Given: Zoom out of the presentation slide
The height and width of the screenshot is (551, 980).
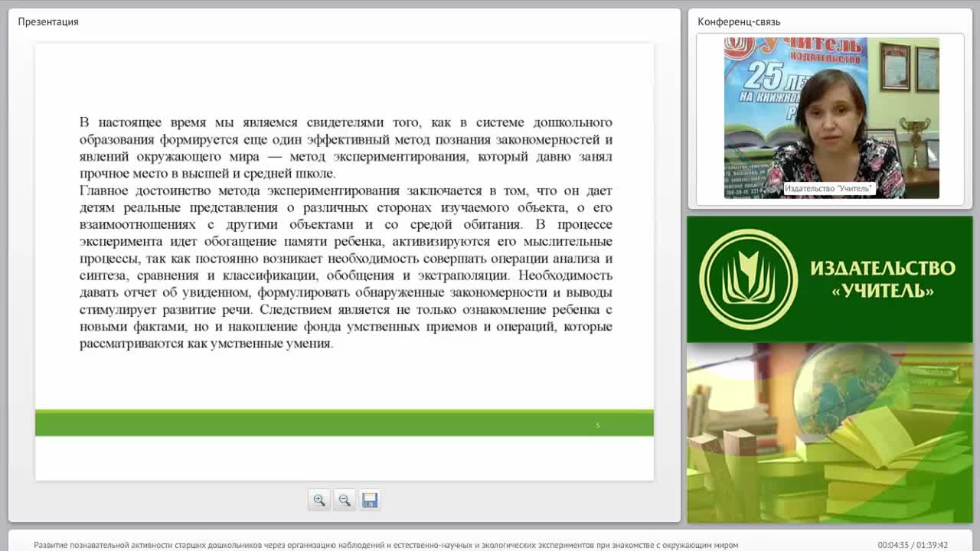Looking at the screenshot, I should pos(345,500).
